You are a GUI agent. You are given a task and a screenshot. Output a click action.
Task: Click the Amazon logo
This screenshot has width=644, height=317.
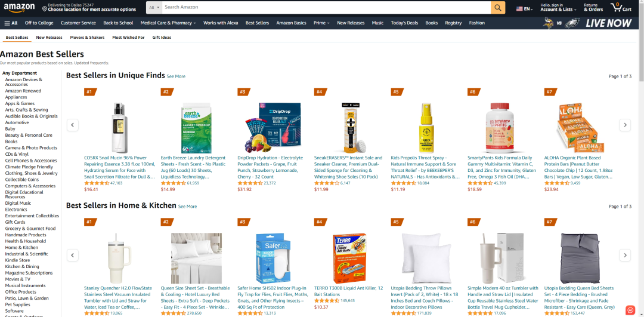pos(19,7)
